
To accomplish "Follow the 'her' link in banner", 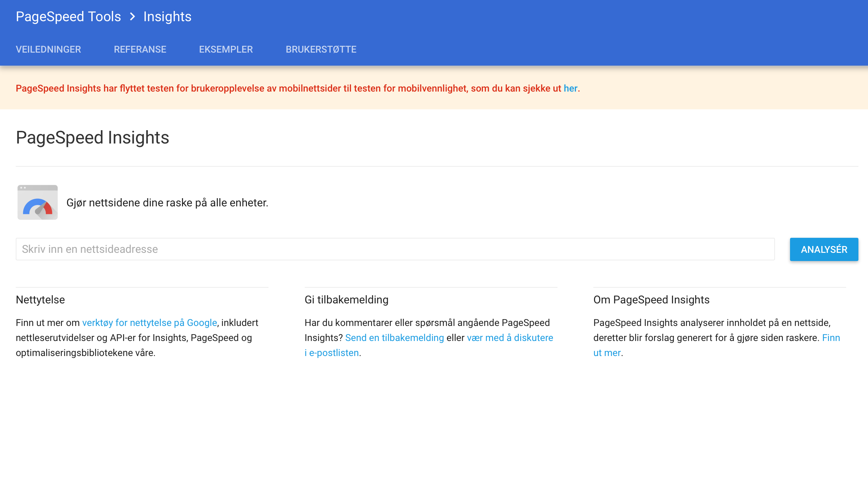I will point(570,88).
